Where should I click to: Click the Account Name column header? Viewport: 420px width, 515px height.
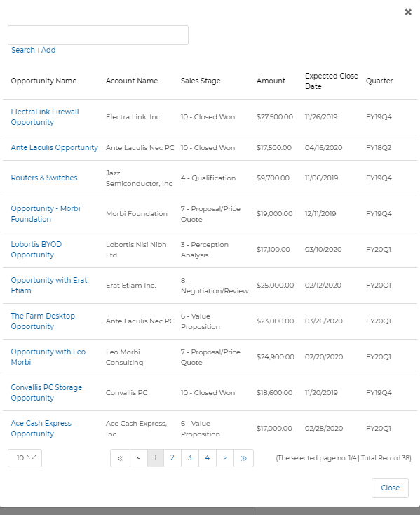[132, 81]
